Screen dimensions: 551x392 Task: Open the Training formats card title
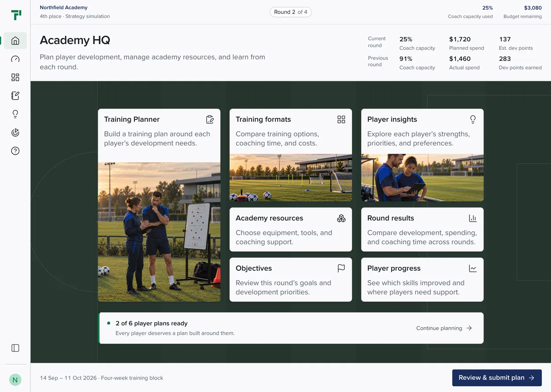pyautogui.click(x=263, y=119)
